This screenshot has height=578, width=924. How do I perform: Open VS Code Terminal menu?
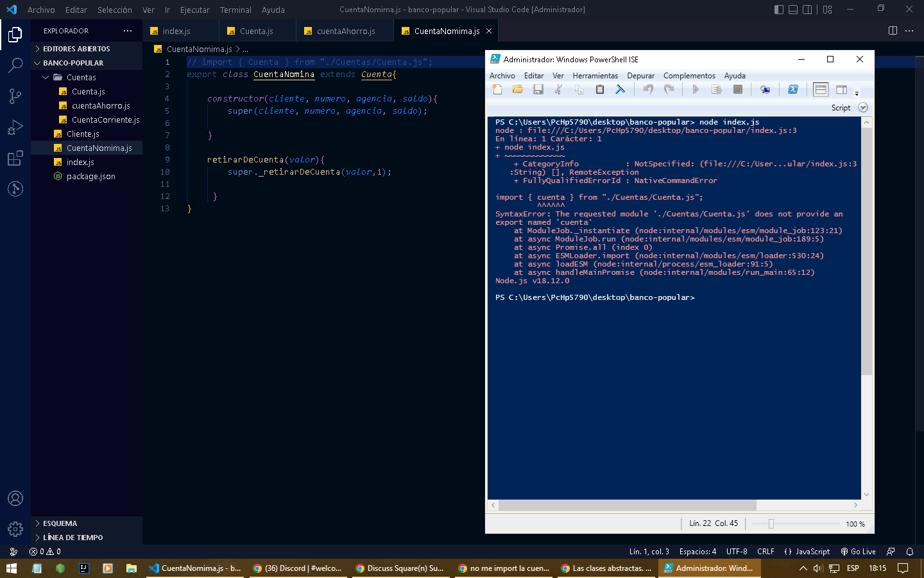coord(235,10)
